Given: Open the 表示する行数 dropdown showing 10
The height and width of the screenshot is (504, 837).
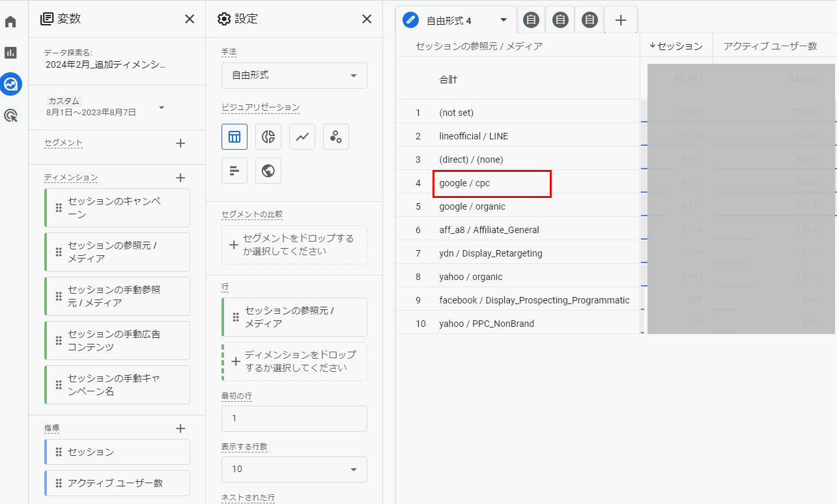Looking at the screenshot, I should click(x=294, y=469).
